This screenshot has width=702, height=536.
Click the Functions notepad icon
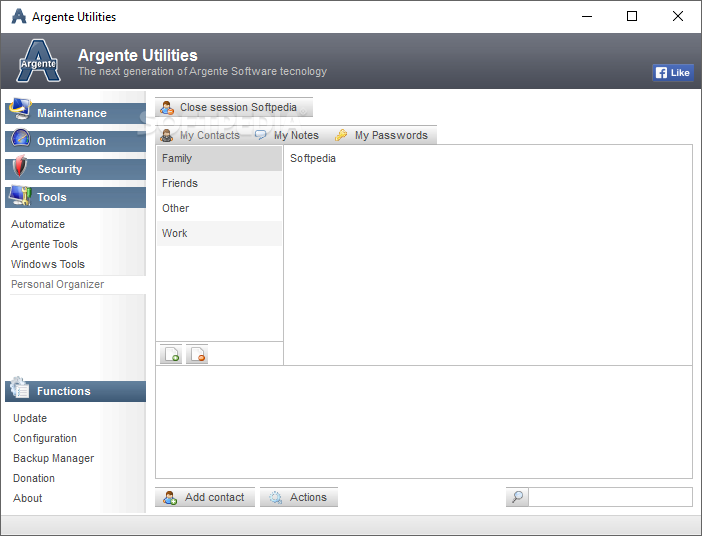tap(20, 387)
